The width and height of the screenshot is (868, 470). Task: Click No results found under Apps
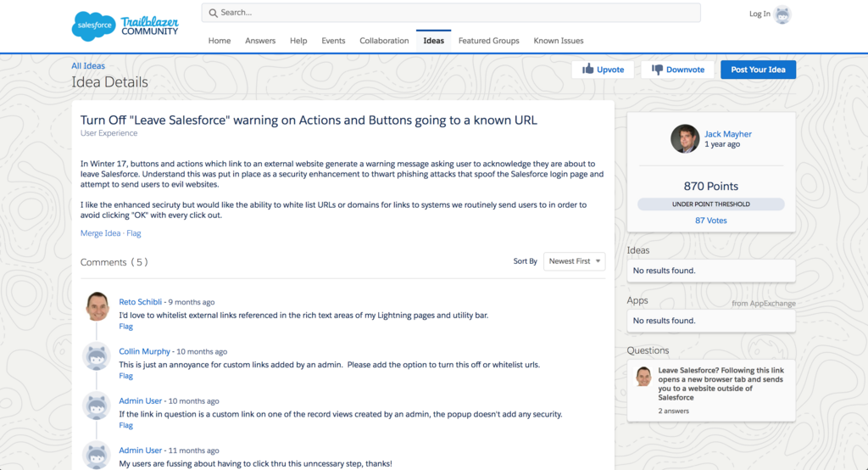click(x=665, y=321)
